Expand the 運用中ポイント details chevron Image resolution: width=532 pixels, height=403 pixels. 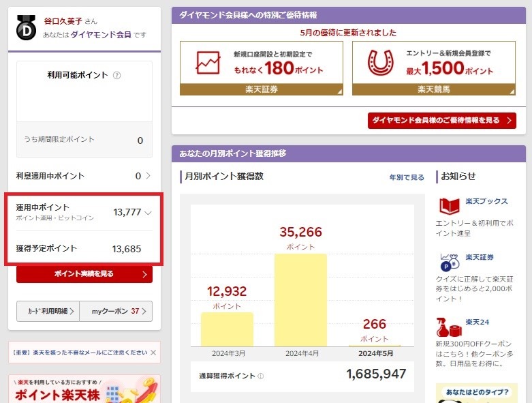[x=148, y=213]
